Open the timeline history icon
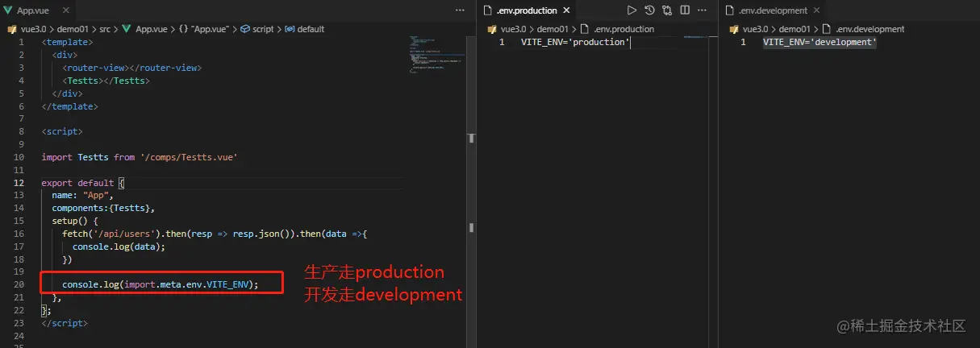Viewport: 980px width, 348px height. (649, 10)
